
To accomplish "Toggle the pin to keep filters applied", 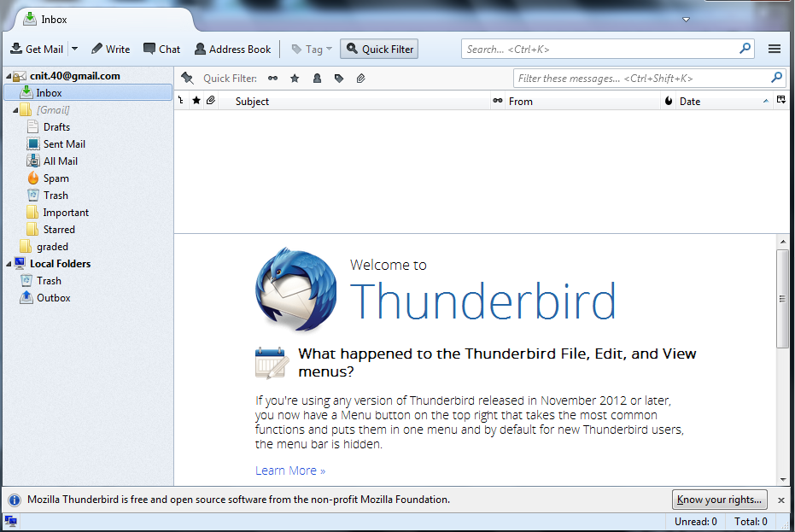I will [188, 78].
